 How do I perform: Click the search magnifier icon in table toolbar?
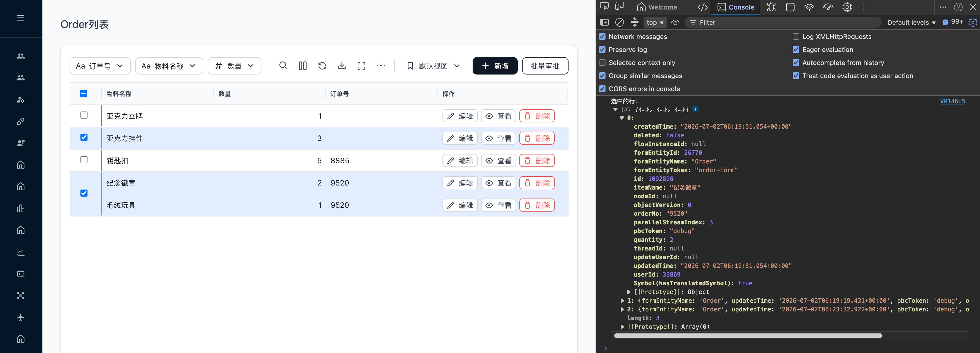(283, 66)
